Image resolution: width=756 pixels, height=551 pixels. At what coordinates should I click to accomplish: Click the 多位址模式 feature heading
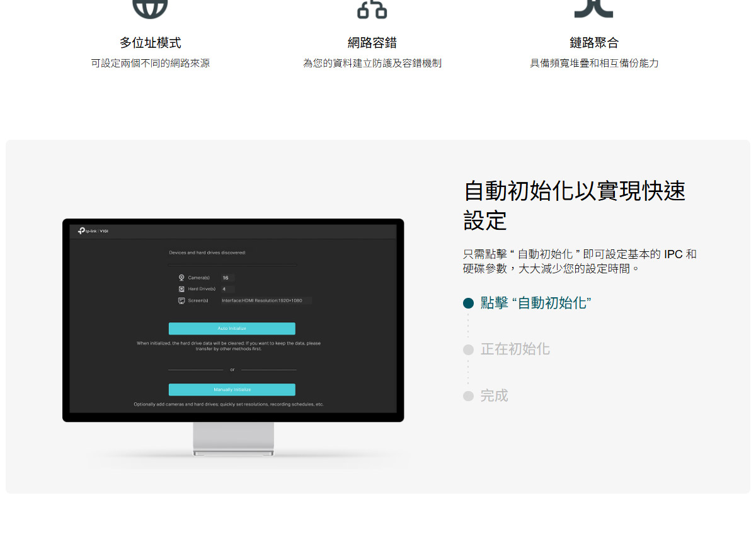pos(151,43)
